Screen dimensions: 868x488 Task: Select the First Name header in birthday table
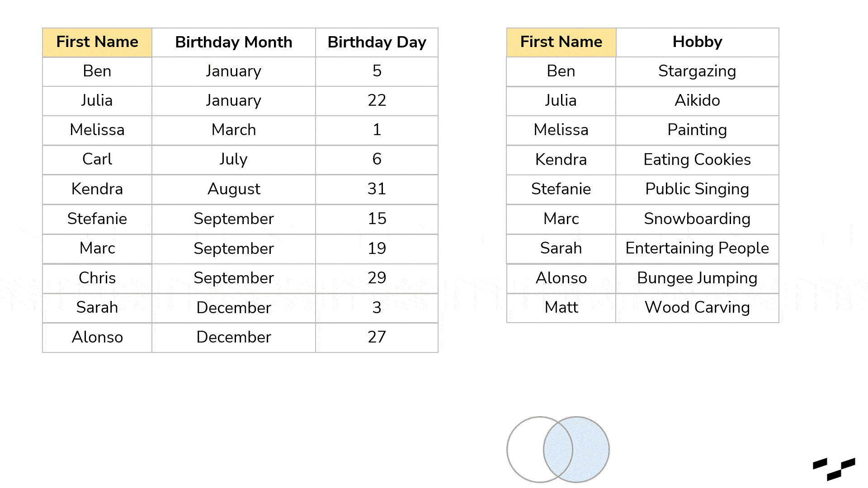click(97, 42)
